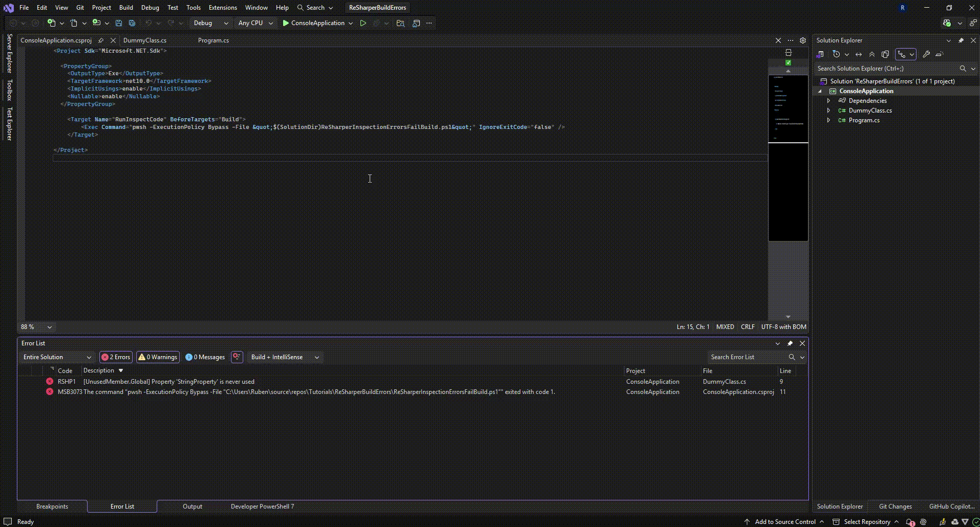Open the Server Explorer side tab
Image resolution: width=980 pixels, height=527 pixels.
tap(9, 54)
